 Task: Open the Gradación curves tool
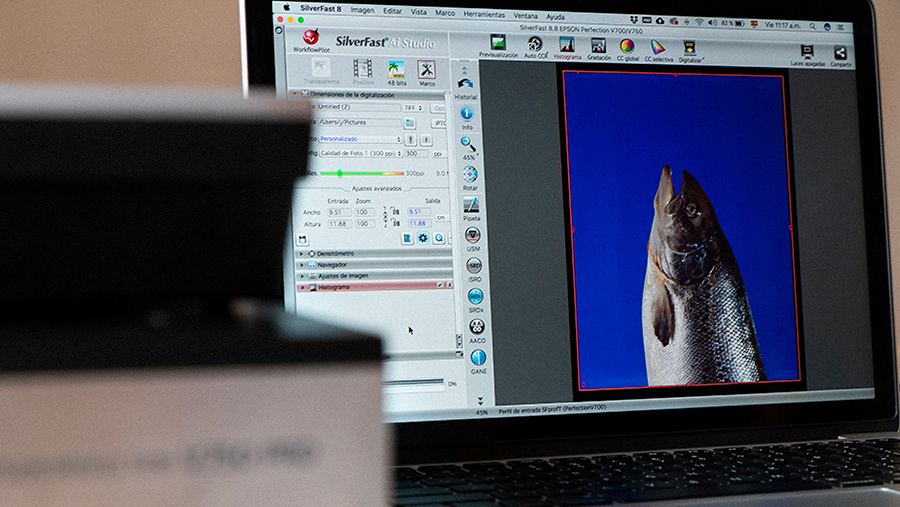click(598, 46)
